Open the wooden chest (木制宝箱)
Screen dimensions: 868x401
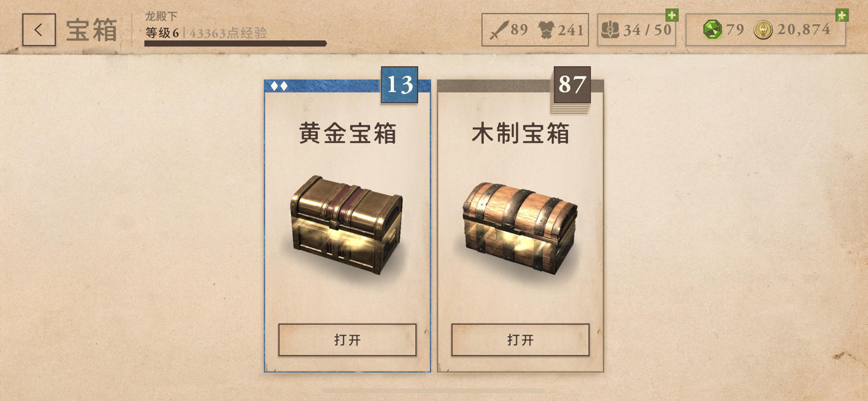coord(520,340)
